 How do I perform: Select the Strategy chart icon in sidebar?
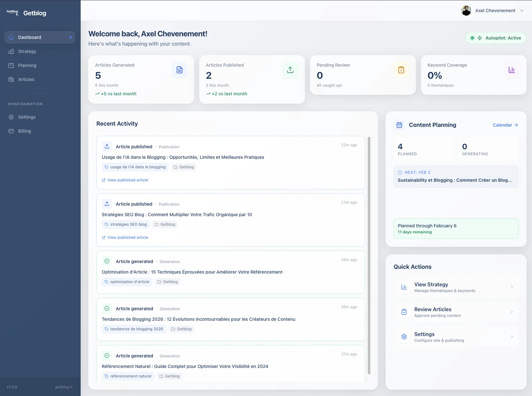11,51
